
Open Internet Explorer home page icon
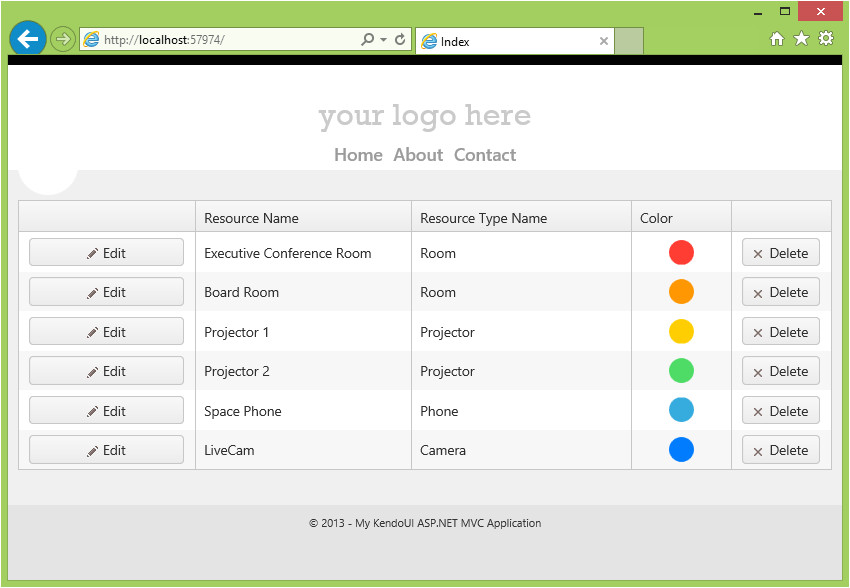777,38
